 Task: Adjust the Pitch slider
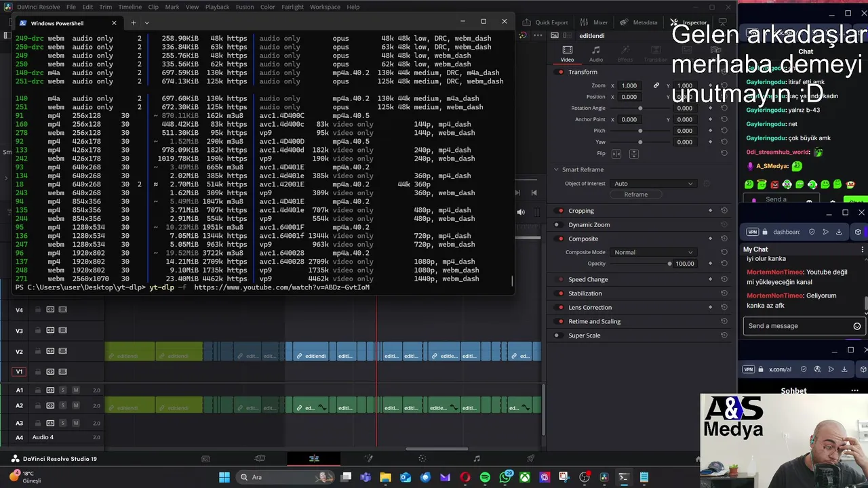pos(640,131)
